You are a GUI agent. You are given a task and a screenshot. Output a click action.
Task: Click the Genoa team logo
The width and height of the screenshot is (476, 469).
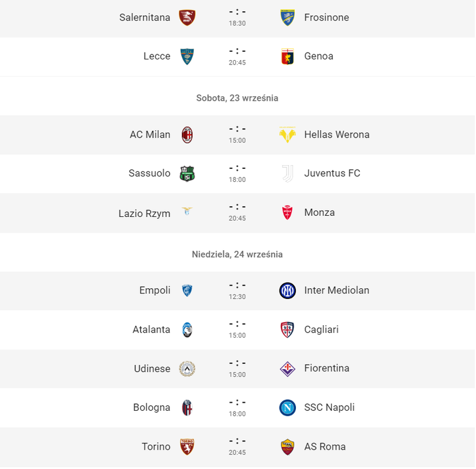coord(287,56)
